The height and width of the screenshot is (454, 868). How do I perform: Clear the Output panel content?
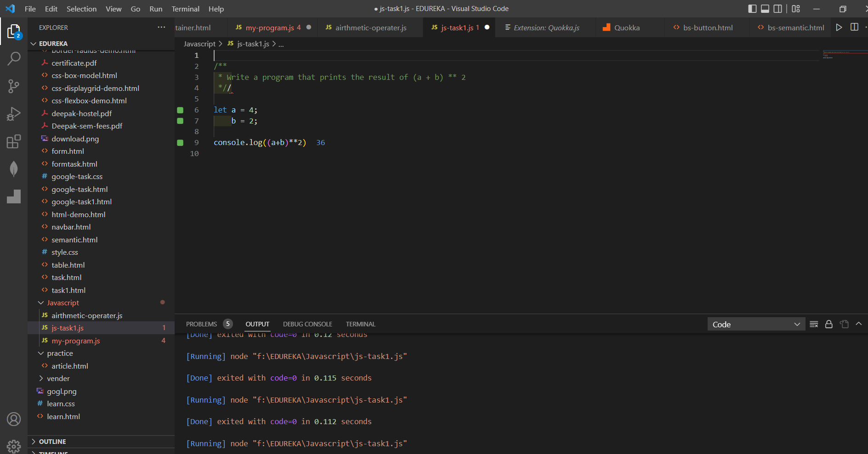813,324
